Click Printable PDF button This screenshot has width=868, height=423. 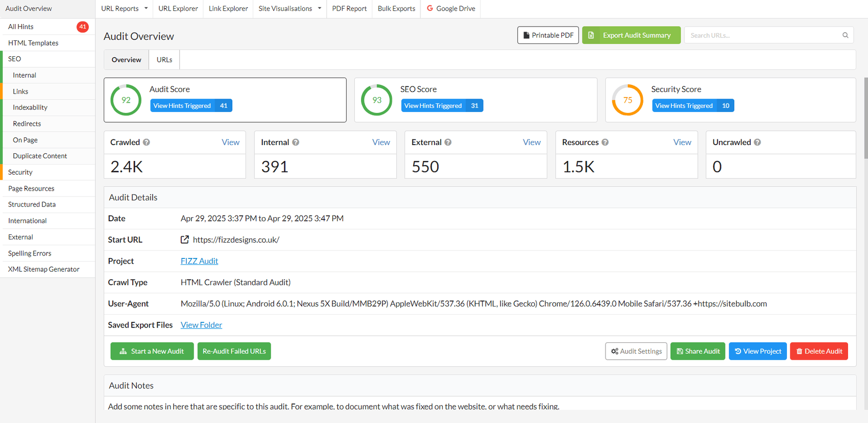pos(548,35)
